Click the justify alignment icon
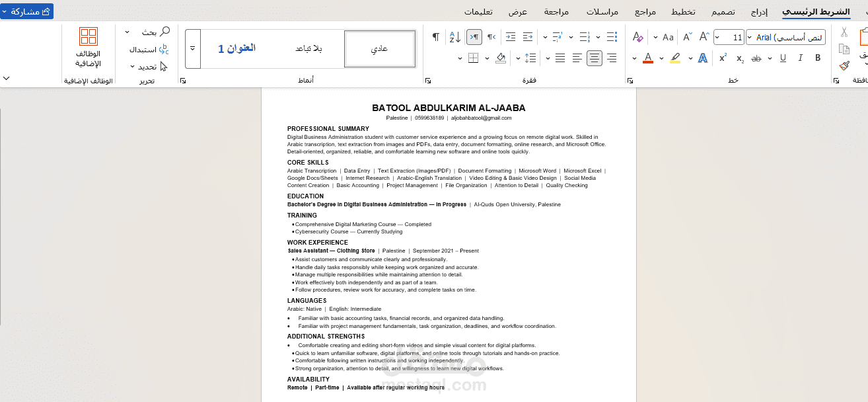This screenshot has width=868, height=402. tap(560, 58)
